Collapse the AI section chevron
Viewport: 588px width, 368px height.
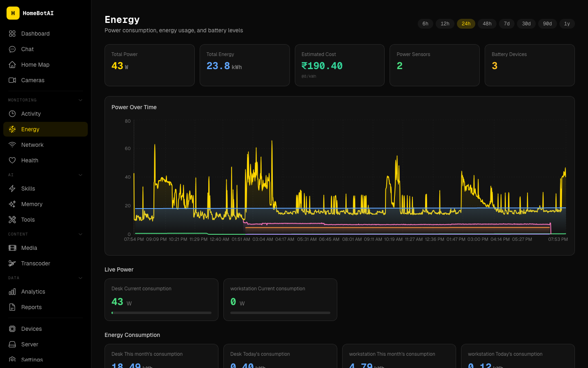80,175
